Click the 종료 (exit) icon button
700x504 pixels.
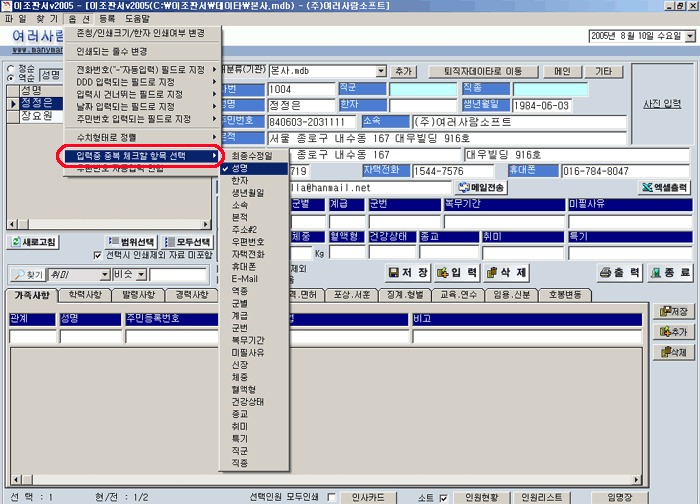pyautogui.click(x=670, y=272)
